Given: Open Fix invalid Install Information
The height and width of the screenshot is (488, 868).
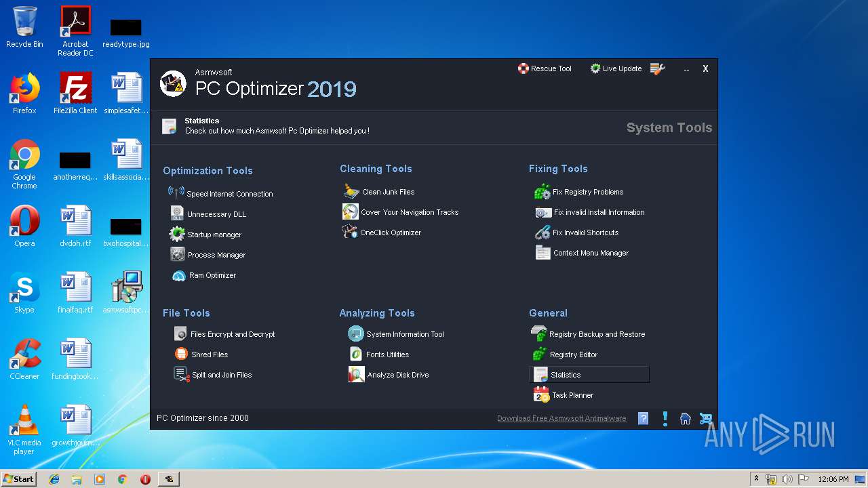Looking at the screenshot, I should point(590,212).
